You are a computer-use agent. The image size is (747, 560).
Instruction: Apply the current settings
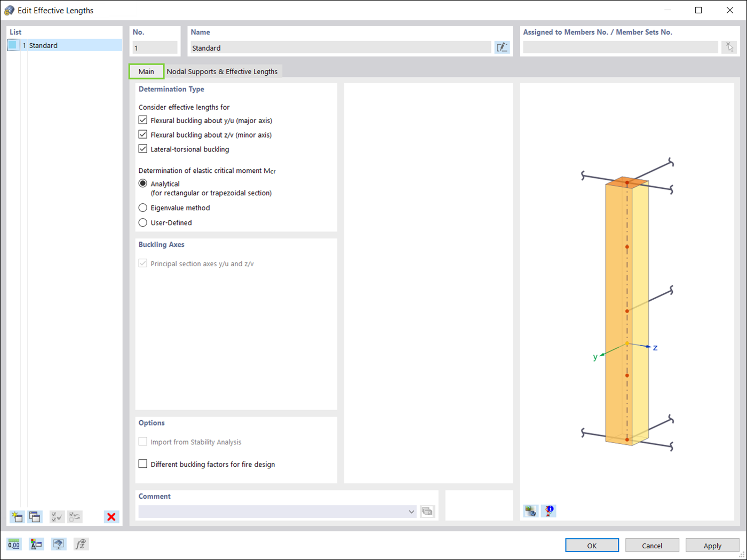pos(712,545)
